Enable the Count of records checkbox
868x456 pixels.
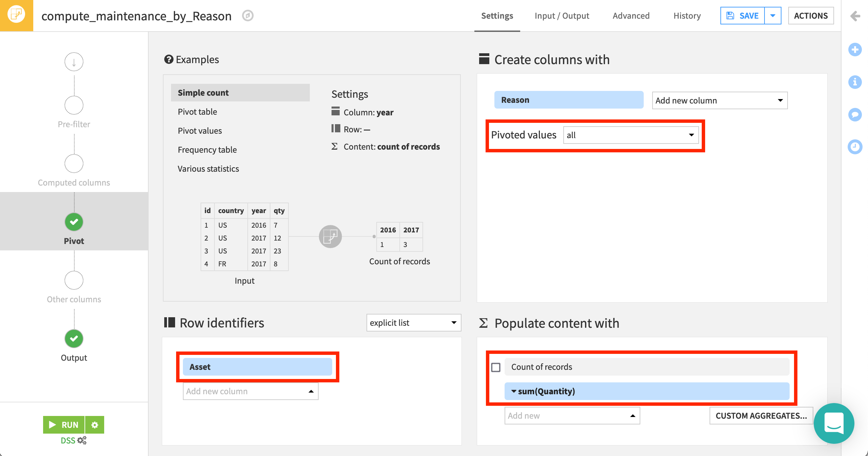(496, 367)
